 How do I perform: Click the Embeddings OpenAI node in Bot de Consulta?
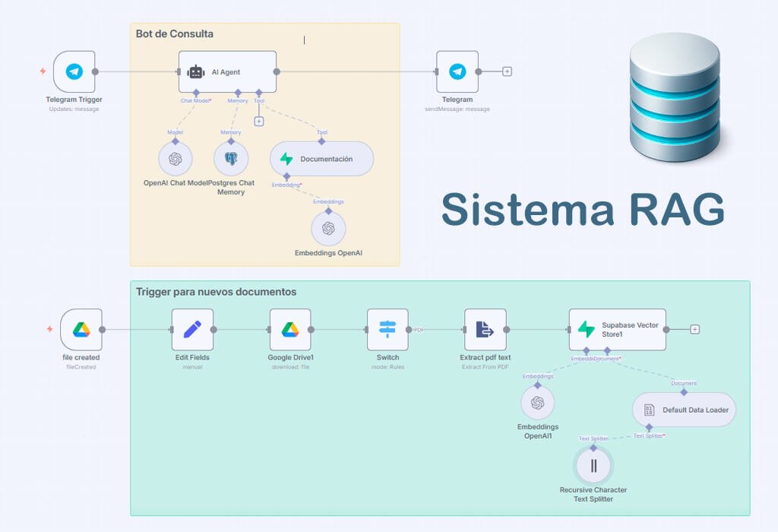click(328, 228)
